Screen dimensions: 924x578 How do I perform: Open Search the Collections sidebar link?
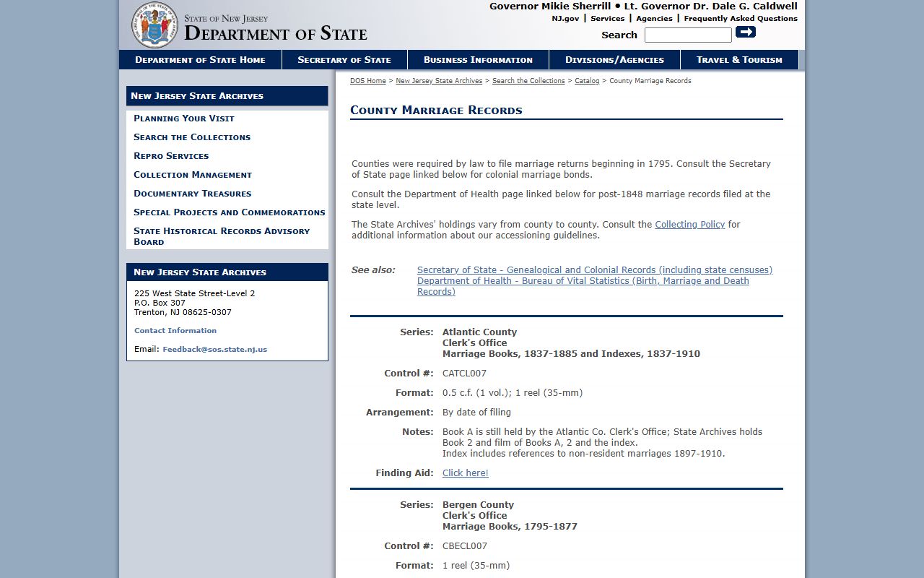[192, 137]
